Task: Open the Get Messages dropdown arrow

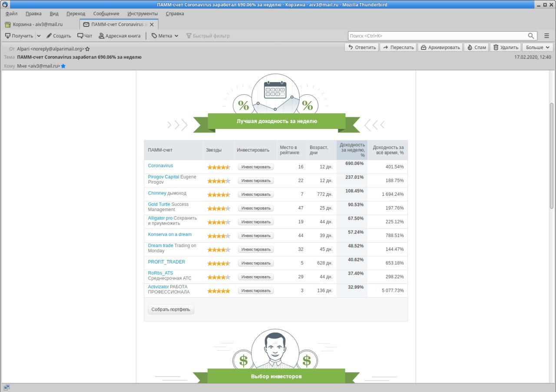Action: [x=39, y=36]
